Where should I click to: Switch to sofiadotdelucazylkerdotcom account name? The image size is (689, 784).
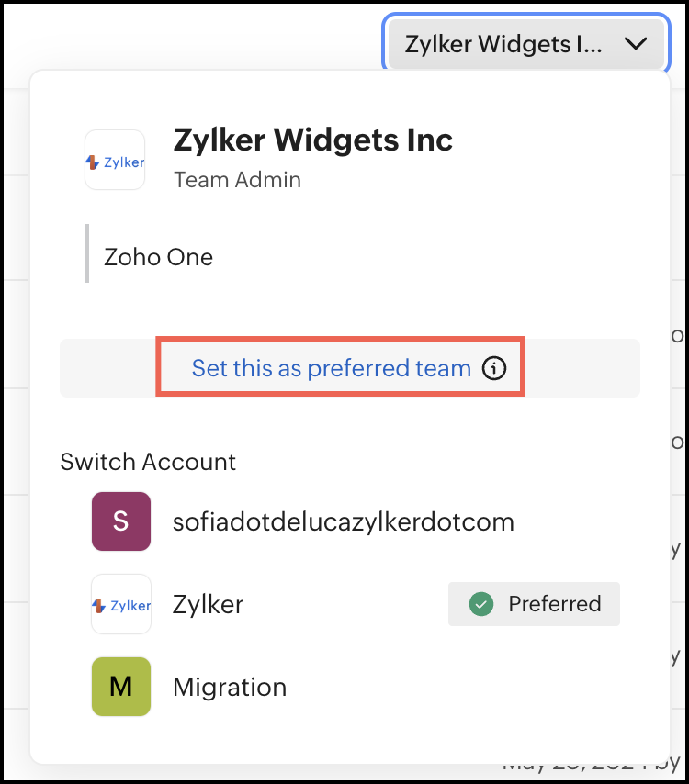[x=344, y=522]
